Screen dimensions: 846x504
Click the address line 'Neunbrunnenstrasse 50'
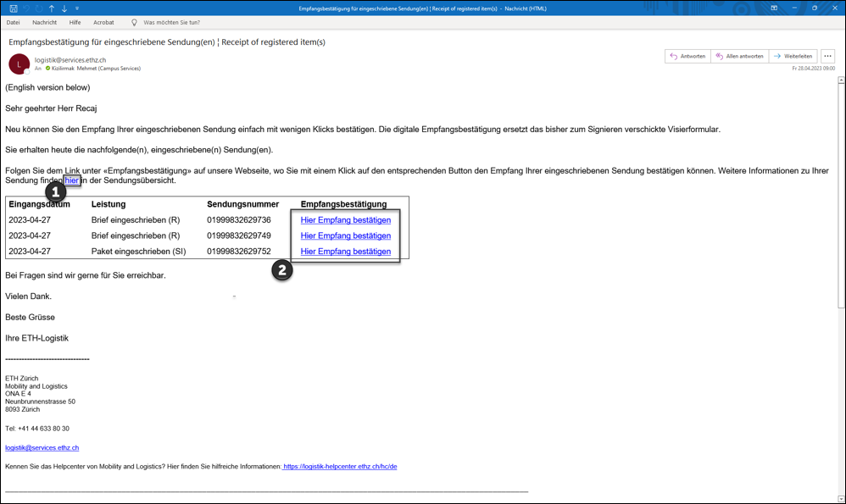(41, 402)
